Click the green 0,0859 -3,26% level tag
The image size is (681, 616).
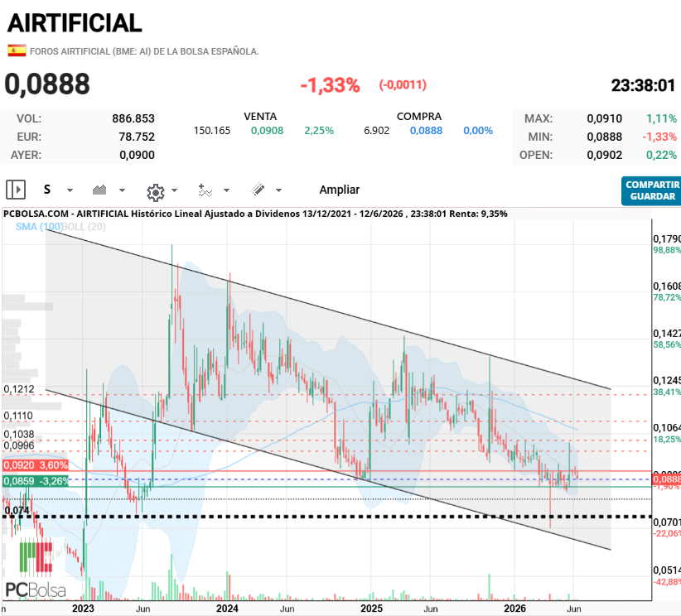[x=36, y=481]
